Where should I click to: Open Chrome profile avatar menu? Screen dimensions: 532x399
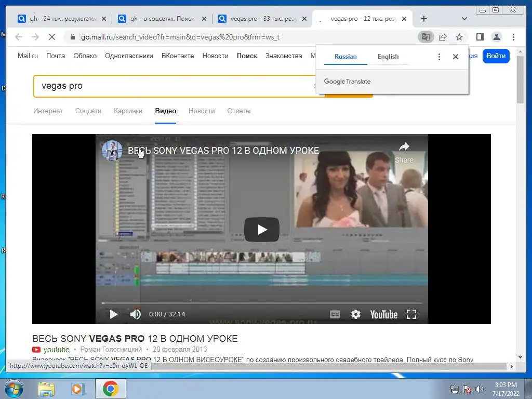click(x=497, y=37)
